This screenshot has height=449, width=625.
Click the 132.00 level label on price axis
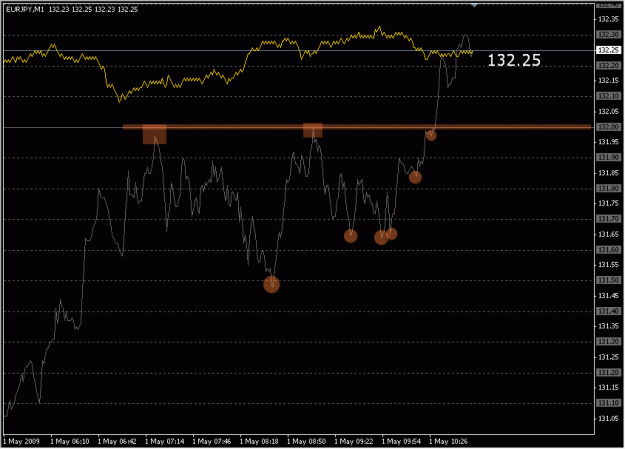[x=609, y=127]
